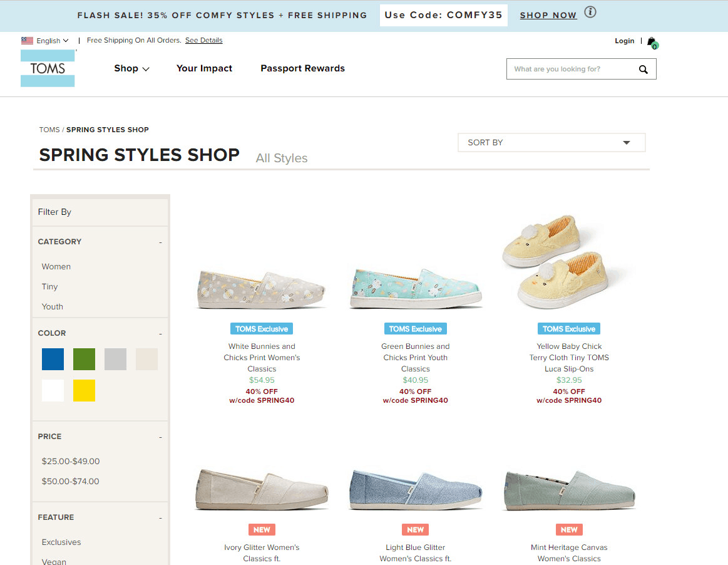This screenshot has width=728, height=565.
Task: Click TOMS breadcrumb link
Action: (x=49, y=130)
